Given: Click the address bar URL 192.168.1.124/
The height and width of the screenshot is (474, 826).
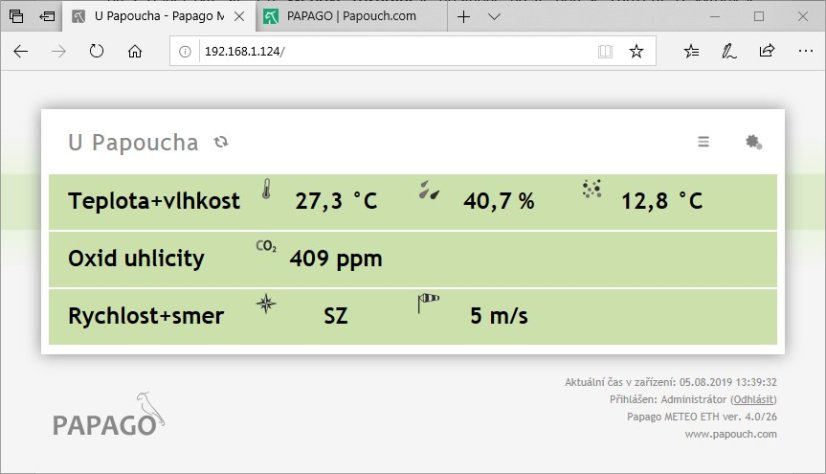Looking at the screenshot, I should pyautogui.click(x=244, y=51).
